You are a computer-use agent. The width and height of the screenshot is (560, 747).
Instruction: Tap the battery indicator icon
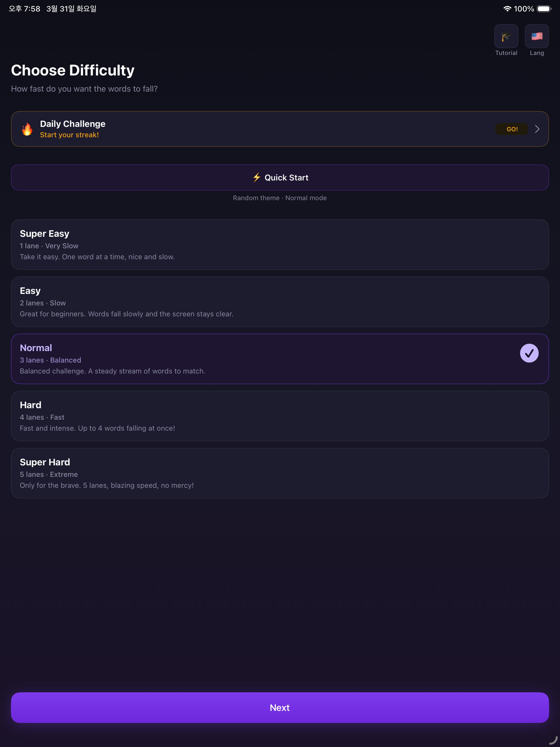coord(544,9)
